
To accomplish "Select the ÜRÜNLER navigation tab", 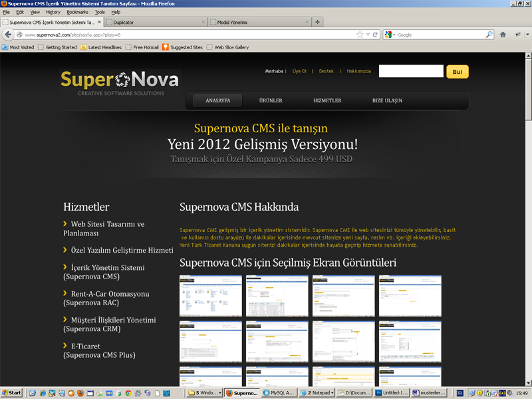I will (x=271, y=100).
